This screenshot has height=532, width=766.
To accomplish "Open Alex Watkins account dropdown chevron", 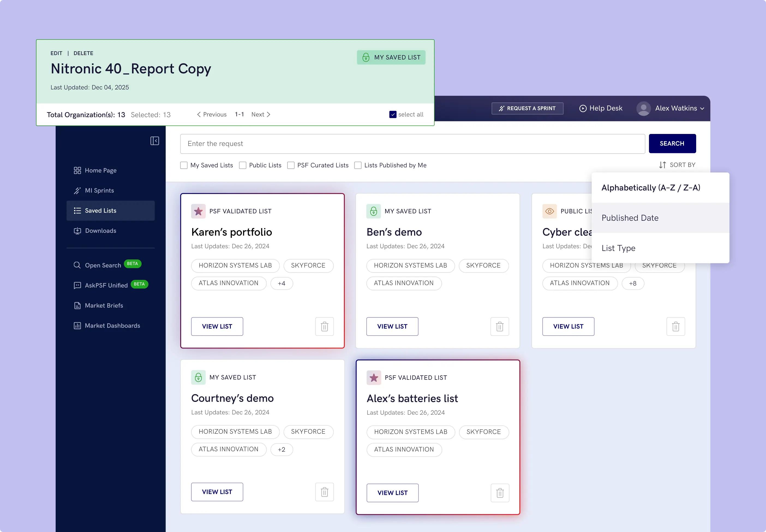I will pos(702,109).
